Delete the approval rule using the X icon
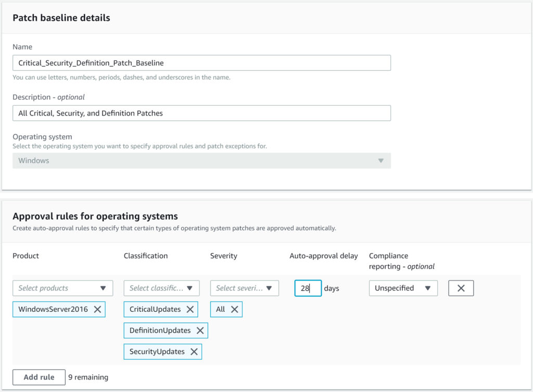 point(461,288)
